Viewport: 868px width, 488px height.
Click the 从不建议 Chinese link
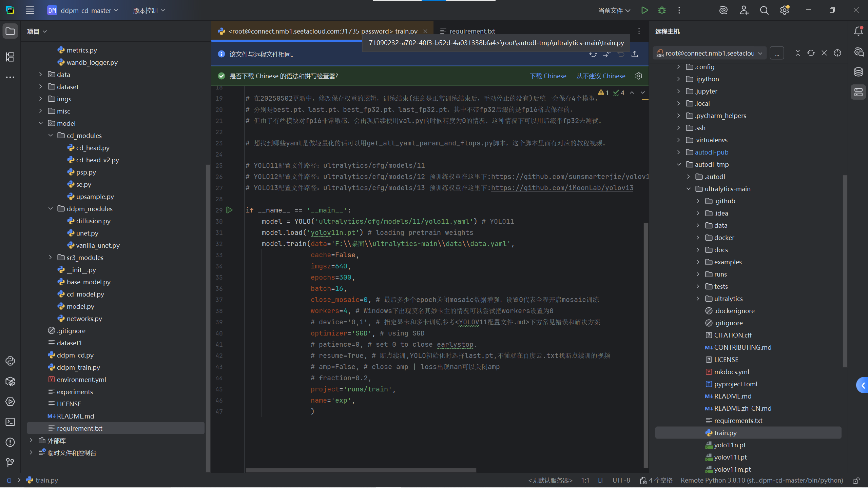click(600, 76)
